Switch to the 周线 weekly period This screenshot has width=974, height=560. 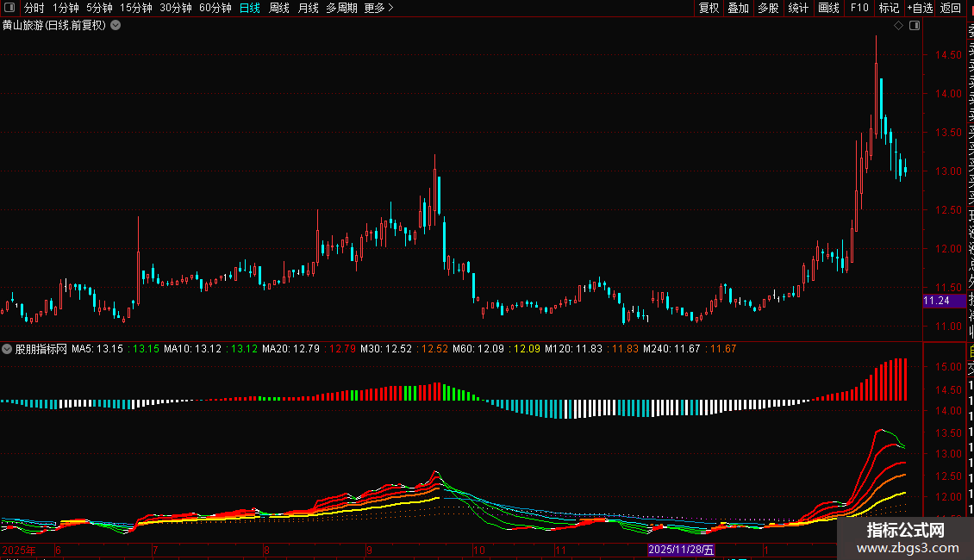[279, 8]
